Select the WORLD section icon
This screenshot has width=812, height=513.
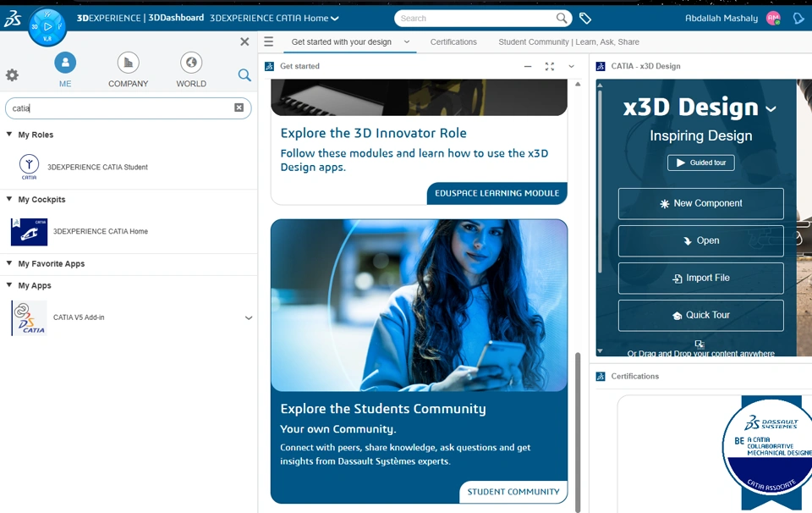[x=191, y=63]
